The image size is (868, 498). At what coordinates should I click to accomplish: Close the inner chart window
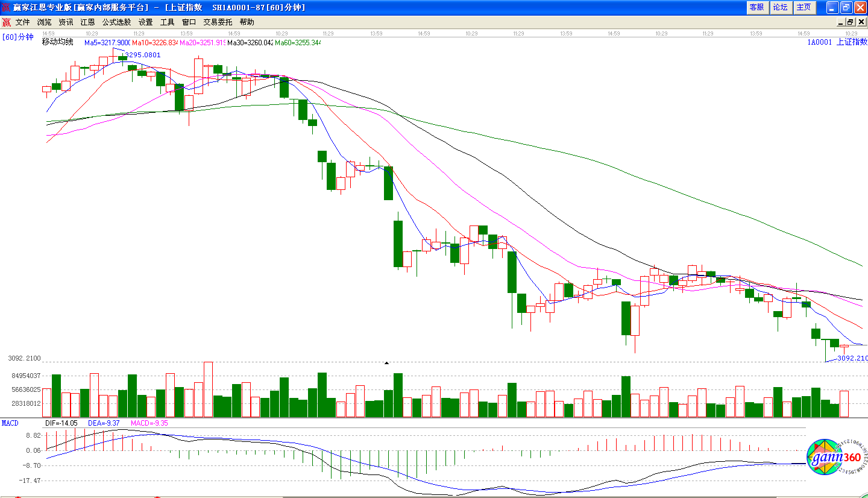(860, 22)
